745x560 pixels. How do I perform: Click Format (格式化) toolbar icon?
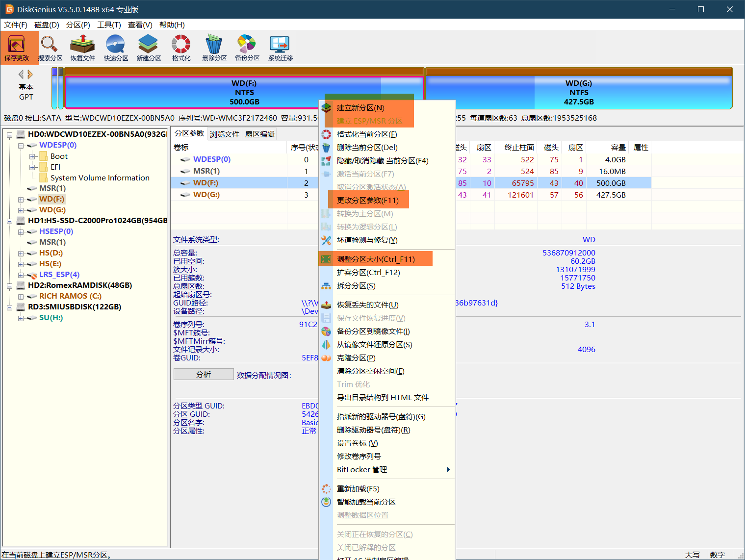pyautogui.click(x=181, y=48)
